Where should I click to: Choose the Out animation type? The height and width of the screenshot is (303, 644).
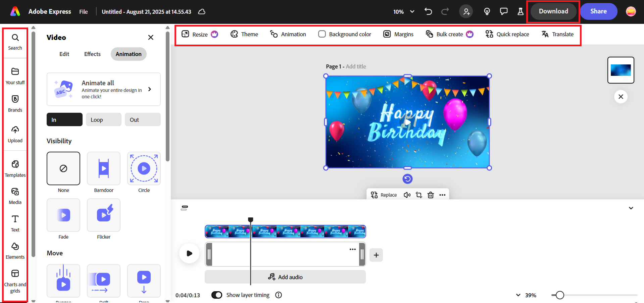[143, 120]
